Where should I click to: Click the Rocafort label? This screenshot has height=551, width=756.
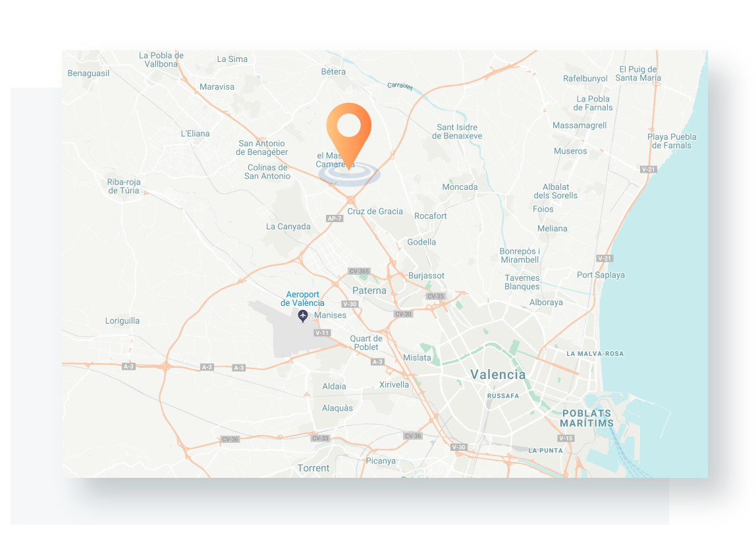431,216
